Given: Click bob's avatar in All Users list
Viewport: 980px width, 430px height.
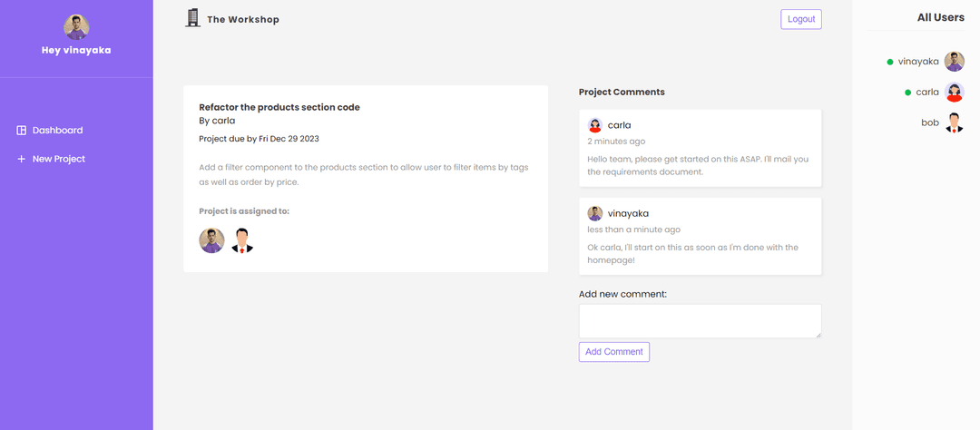Looking at the screenshot, I should click(x=954, y=122).
